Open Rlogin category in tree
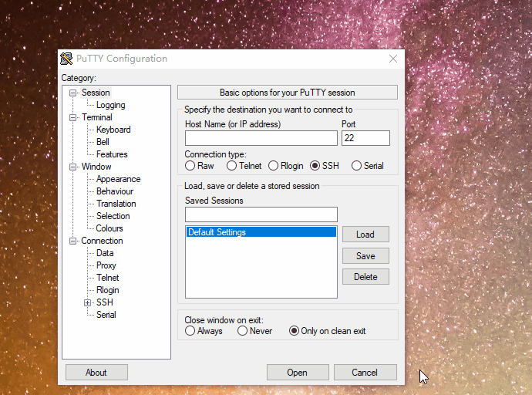Viewport: 532px width, 395px height. (107, 290)
